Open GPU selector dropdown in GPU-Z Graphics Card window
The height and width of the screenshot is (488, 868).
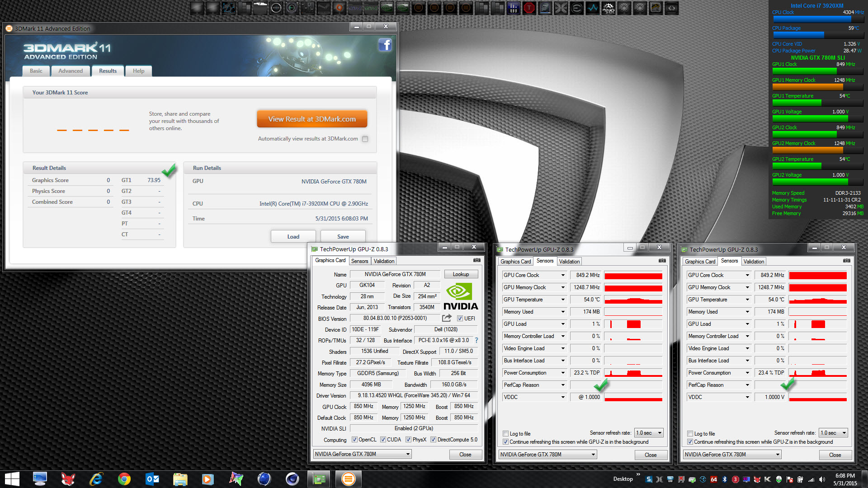pyautogui.click(x=362, y=454)
